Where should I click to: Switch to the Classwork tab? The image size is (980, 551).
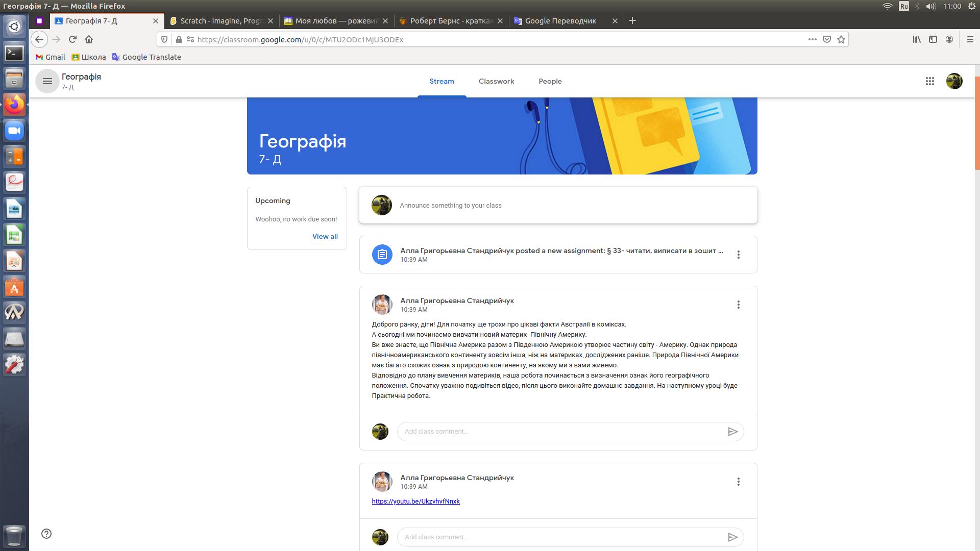click(x=496, y=81)
